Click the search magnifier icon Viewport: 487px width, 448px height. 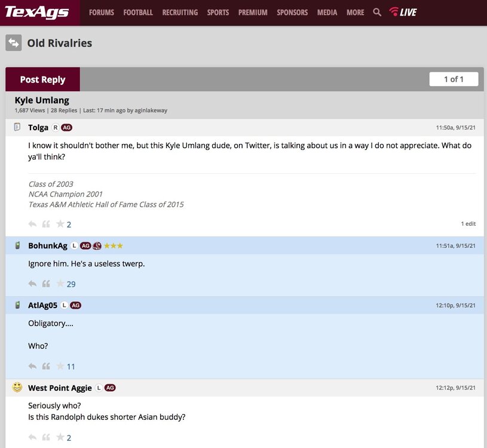[x=377, y=12]
